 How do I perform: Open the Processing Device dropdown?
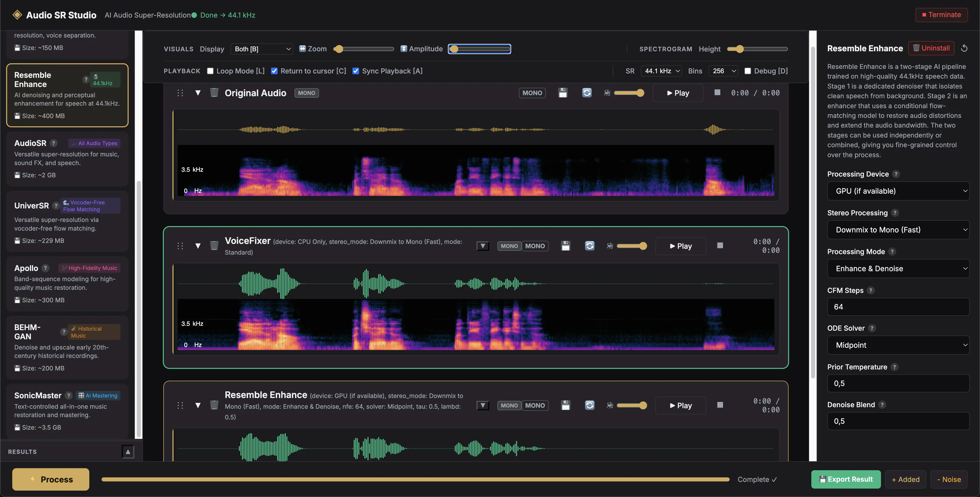click(898, 191)
